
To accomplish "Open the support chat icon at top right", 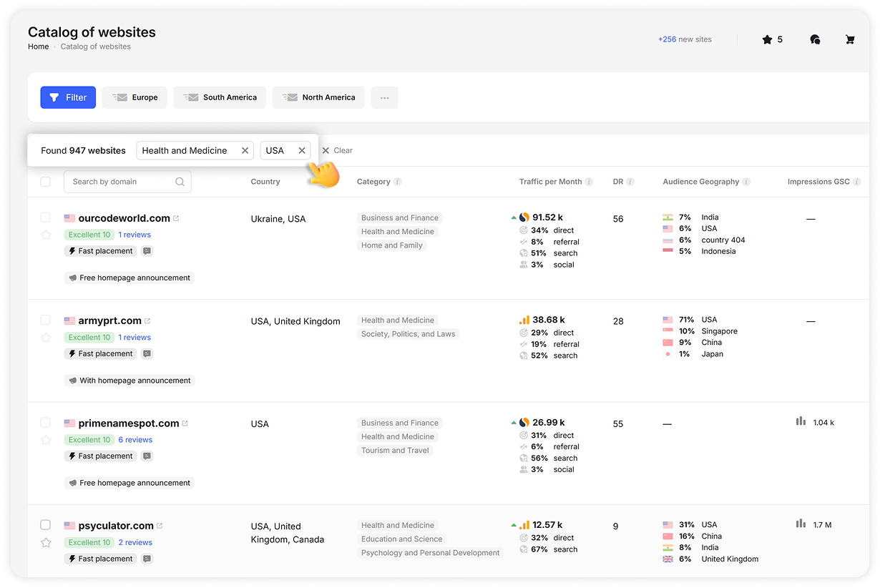I will pos(815,39).
